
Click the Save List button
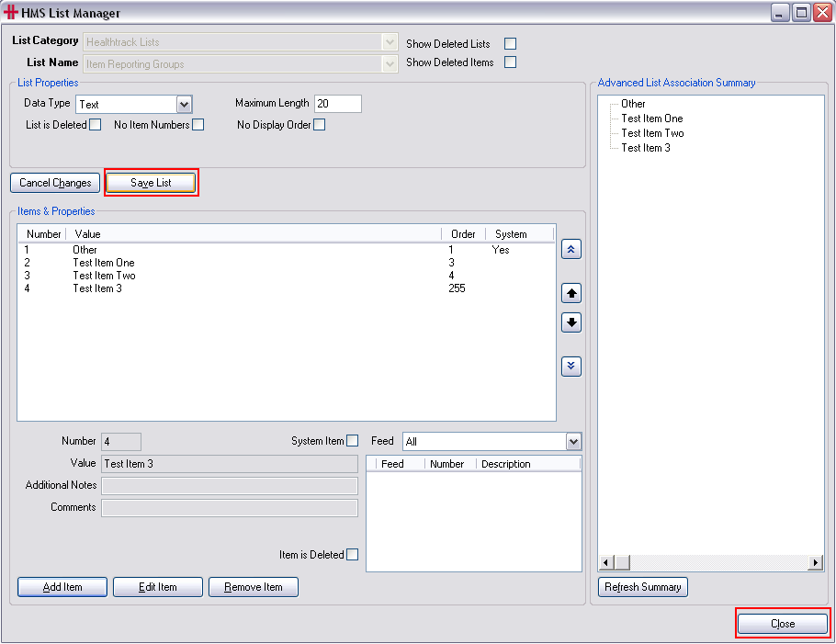click(x=151, y=183)
